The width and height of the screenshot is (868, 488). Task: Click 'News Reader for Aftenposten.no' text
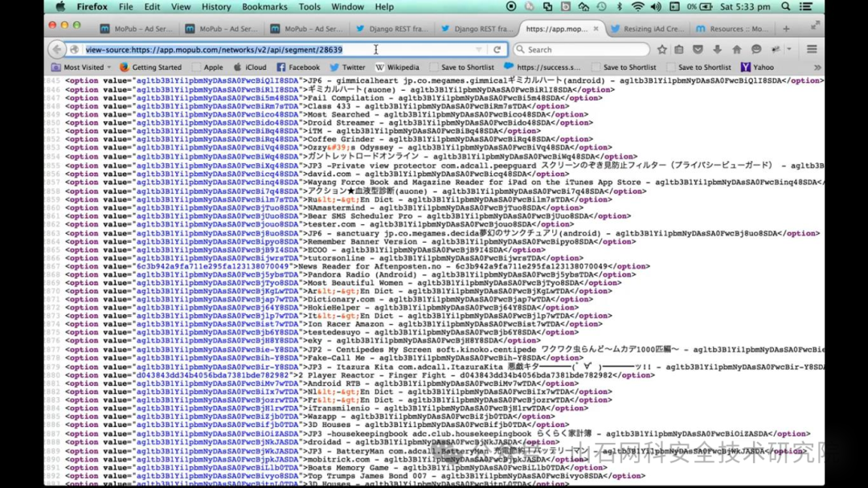(370, 266)
